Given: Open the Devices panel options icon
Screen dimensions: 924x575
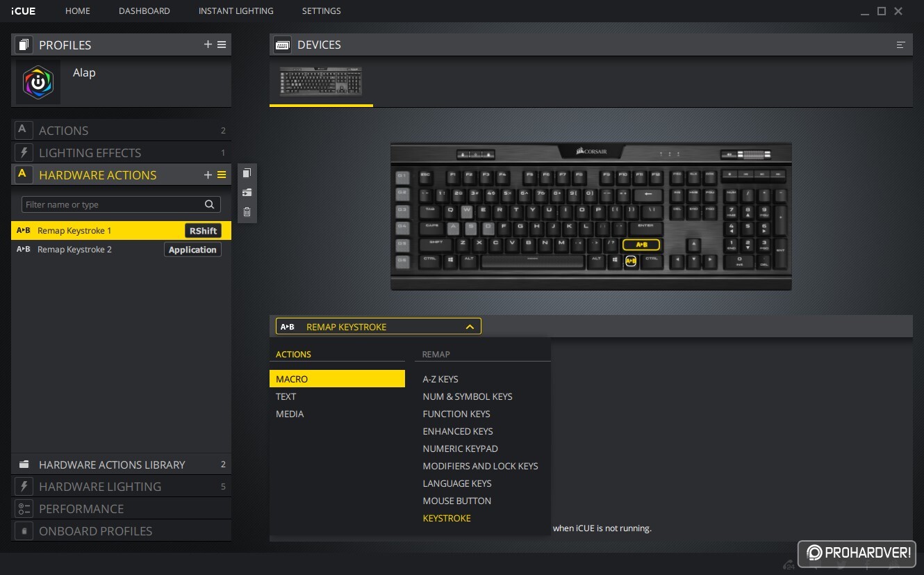Looking at the screenshot, I should click(901, 44).
